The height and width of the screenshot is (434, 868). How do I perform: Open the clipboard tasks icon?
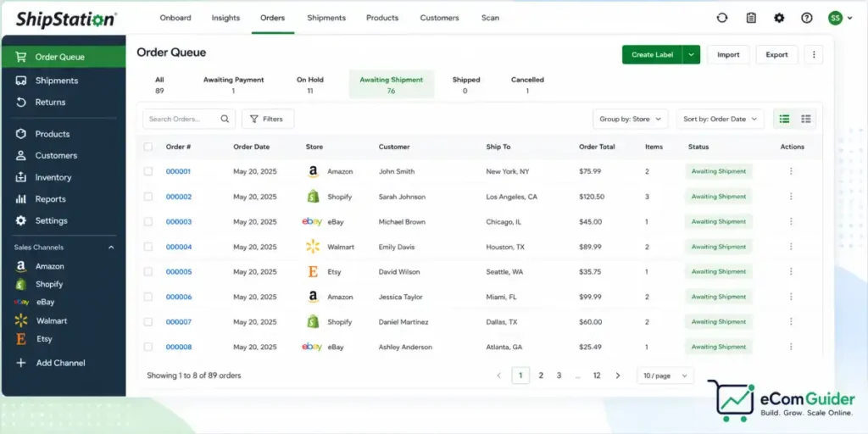pos(751,18)
